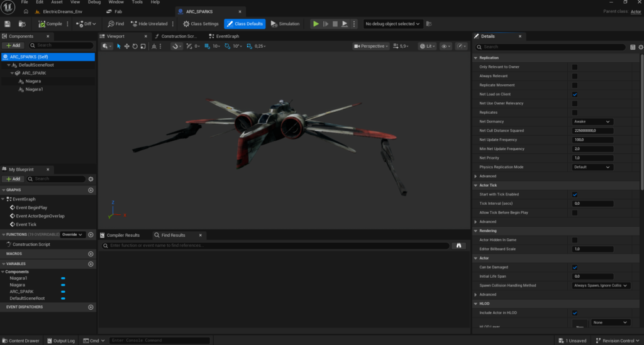Uncheck Start with Tick Enabled
This screenshot has height=345, width=644.
(x=575, y=194)
